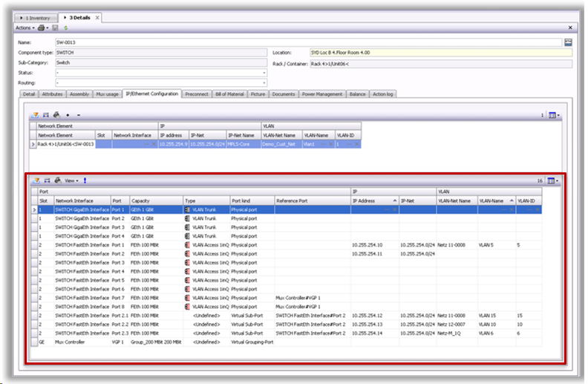Click the blue exclamation mark icon
This screenshot has width=588, height=384.
click(x=85, y=180)
